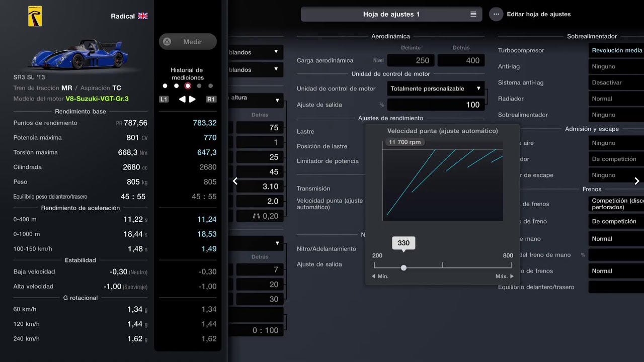The height and width of the screenshot is (362, 644).
Task: Select Turbocompresor Revolución media option
Action: pos(616,50)
